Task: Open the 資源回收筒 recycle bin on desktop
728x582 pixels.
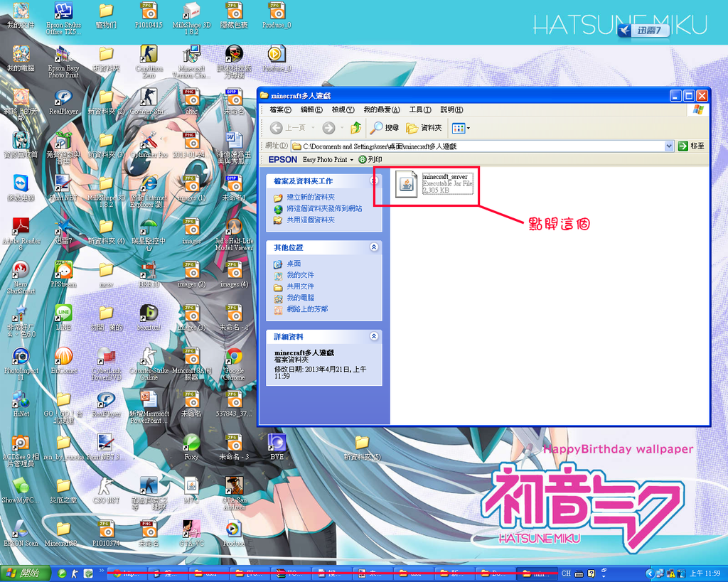Action: point(21,145)
